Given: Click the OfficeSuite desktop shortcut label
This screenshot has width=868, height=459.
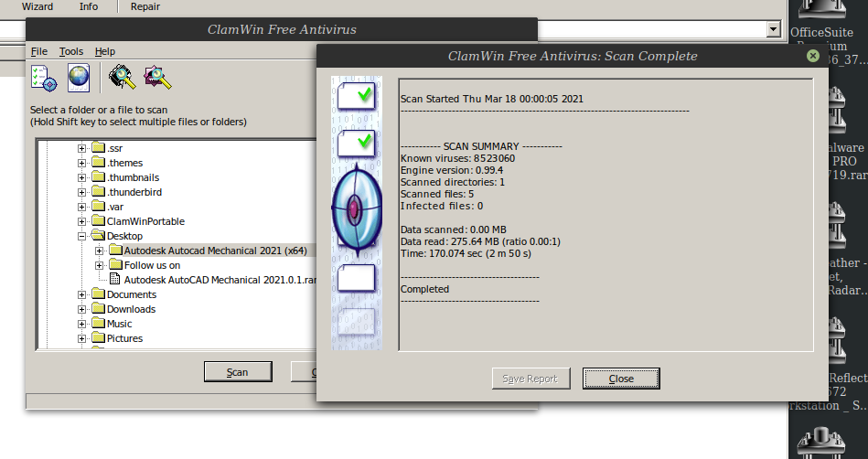Looking at the screenshot, I should click(822, 32).
